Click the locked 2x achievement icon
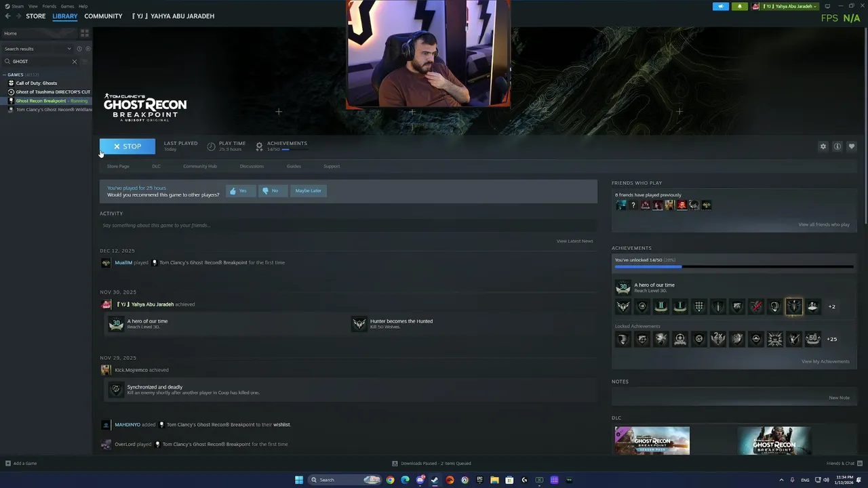This screenshot has width=868, height=488. (x=717, y=339)
